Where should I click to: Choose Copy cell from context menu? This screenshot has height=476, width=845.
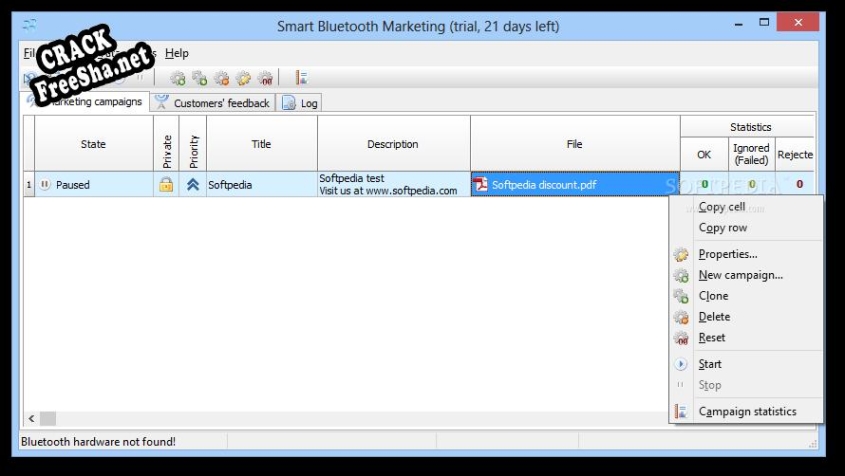(722, 207)
